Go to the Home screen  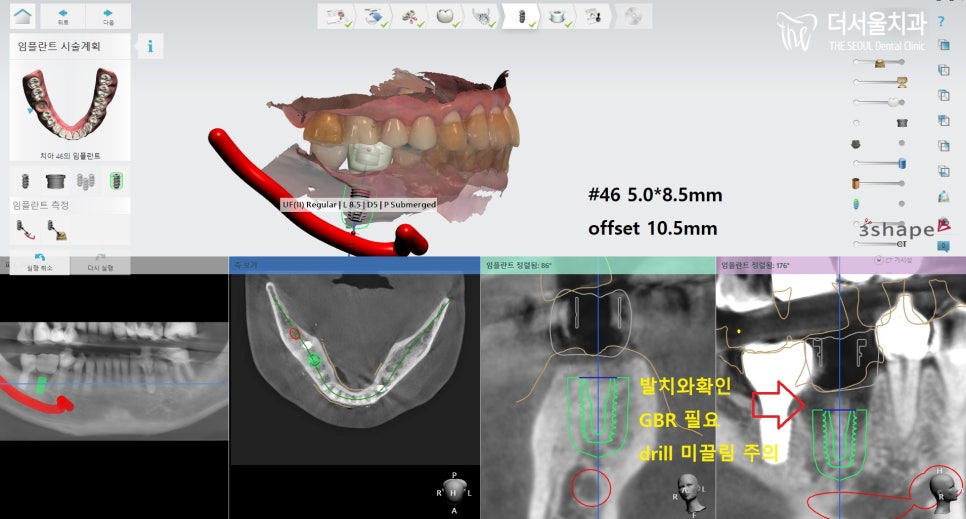click(x=22, y=15)
